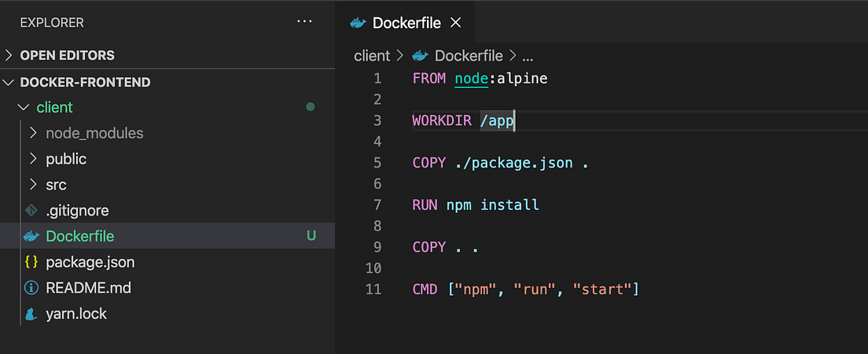Screen dimensions: 868x354
Task: Click the yarn cat icon beside yarn.lock
Action: click(31, 314)
